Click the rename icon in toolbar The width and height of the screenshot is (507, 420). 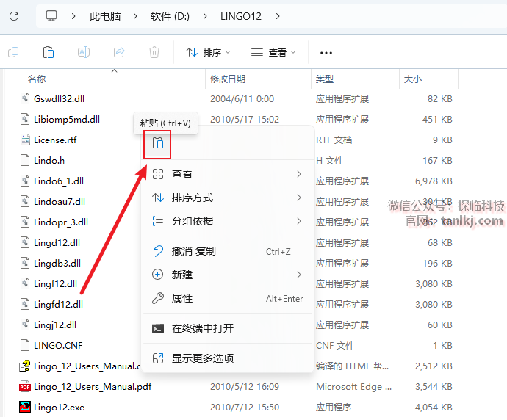coord(84,52)
